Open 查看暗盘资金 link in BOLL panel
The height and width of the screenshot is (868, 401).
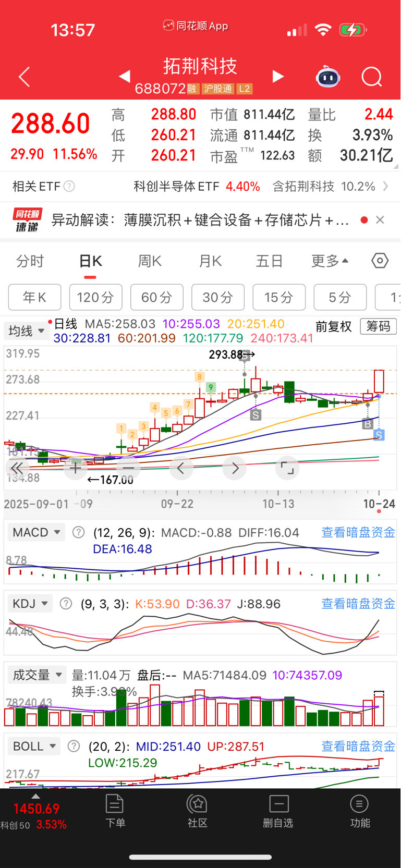358,746
